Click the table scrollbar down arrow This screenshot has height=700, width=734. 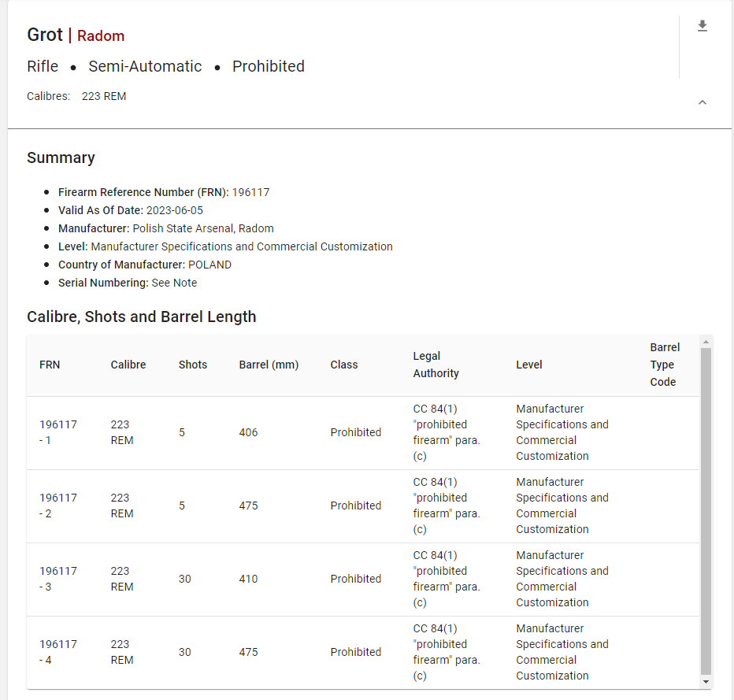pos(706,682)
